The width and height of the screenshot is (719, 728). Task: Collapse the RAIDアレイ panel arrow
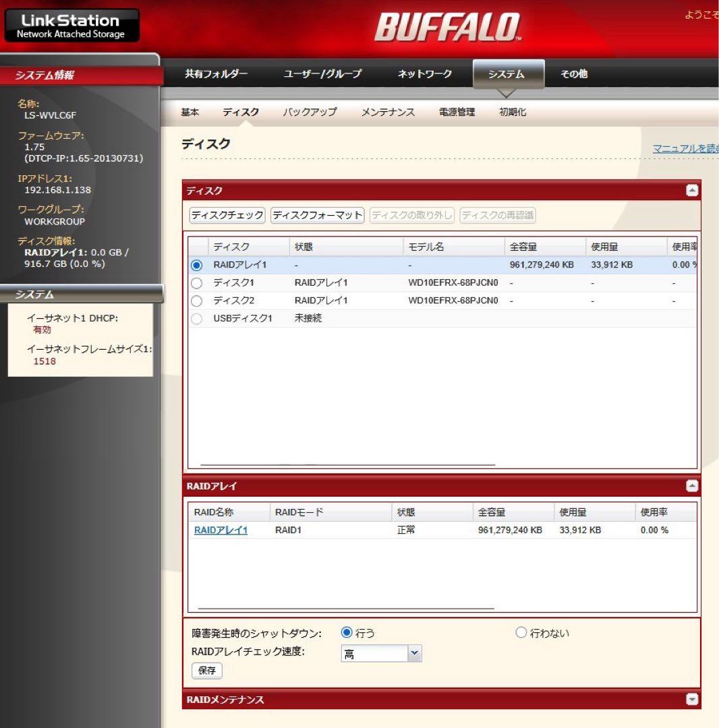[692, 485]
